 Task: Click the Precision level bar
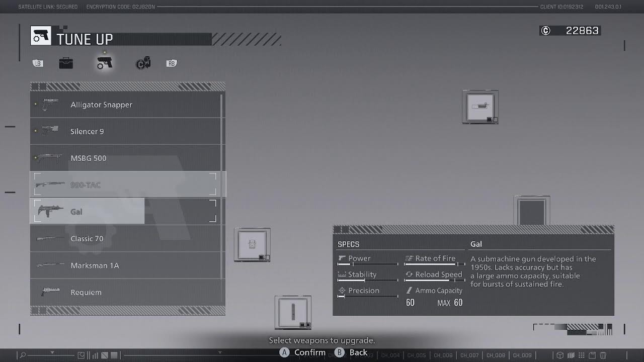click(368, 296)
